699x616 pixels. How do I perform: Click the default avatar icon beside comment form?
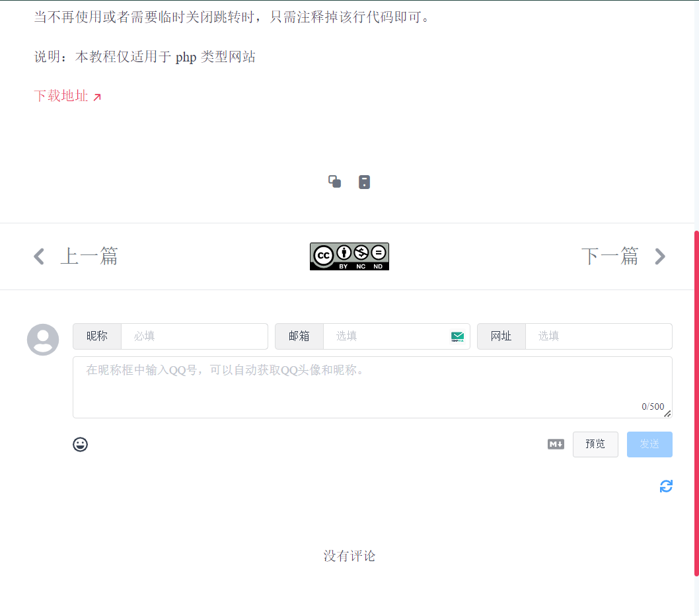(43, 339)
